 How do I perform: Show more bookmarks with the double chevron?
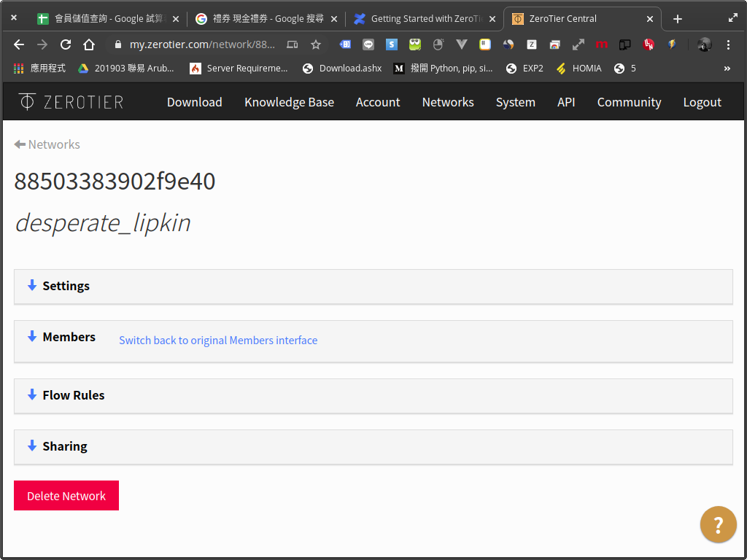click(727, 69)
